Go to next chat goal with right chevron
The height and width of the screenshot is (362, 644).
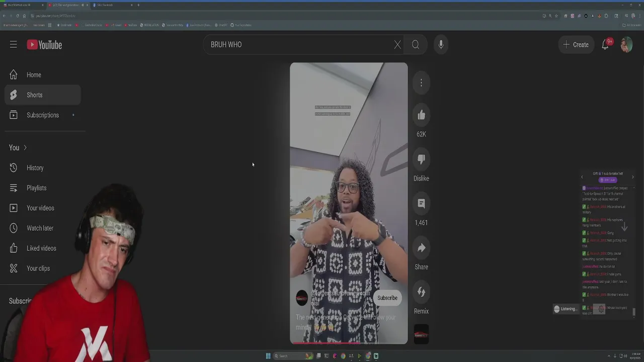coord(632,177)
